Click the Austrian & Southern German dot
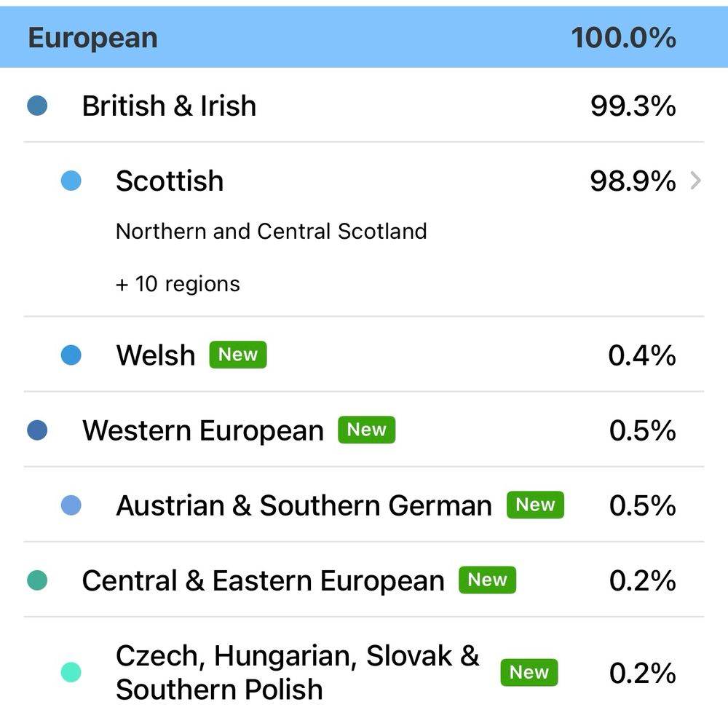 pos(71,505)
